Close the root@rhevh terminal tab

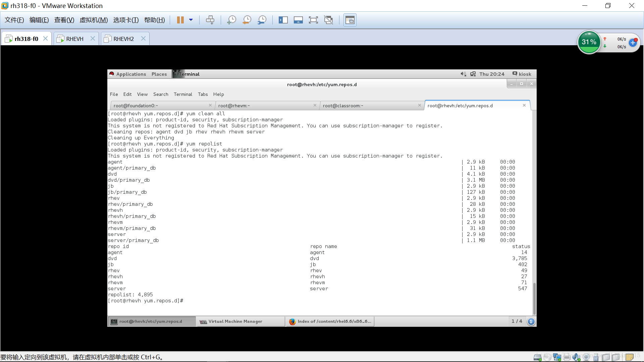coord(524,105)
